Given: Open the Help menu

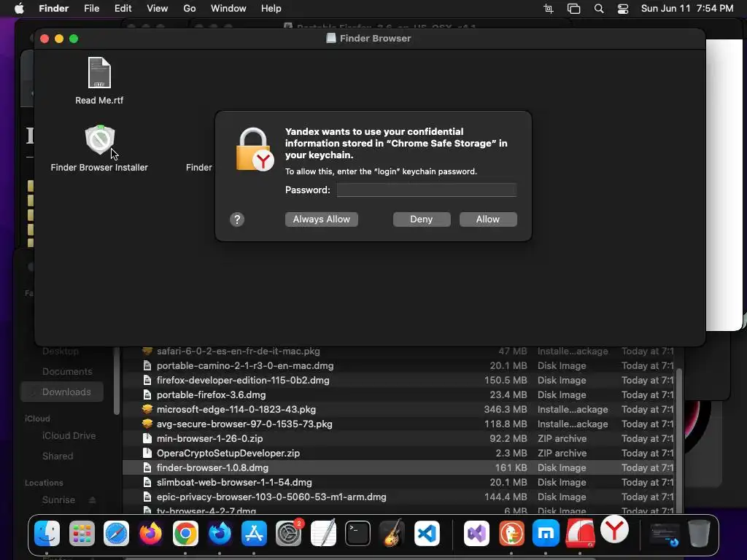Looking at the screenshot, I should 271,9.
